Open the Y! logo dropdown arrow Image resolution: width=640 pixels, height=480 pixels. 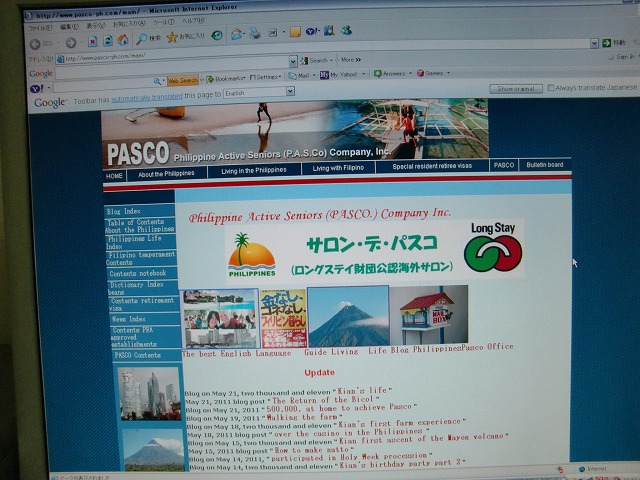pos(49,88)
